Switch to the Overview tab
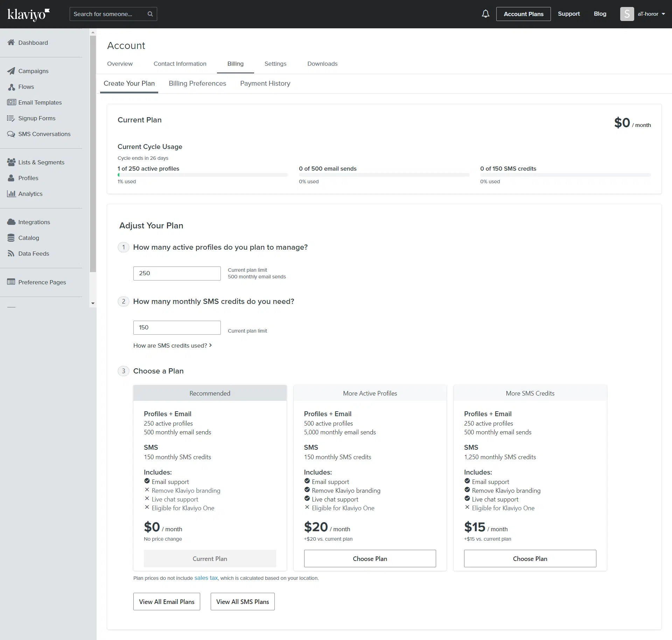Screen dimensions: 672x640 [x=120, y=64]
